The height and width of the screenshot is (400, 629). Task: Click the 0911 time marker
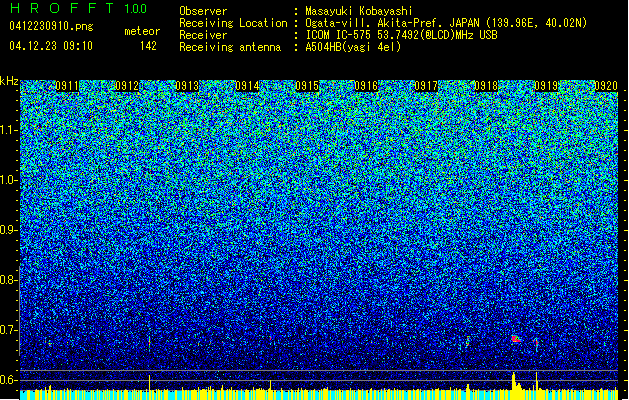[67, 86]
